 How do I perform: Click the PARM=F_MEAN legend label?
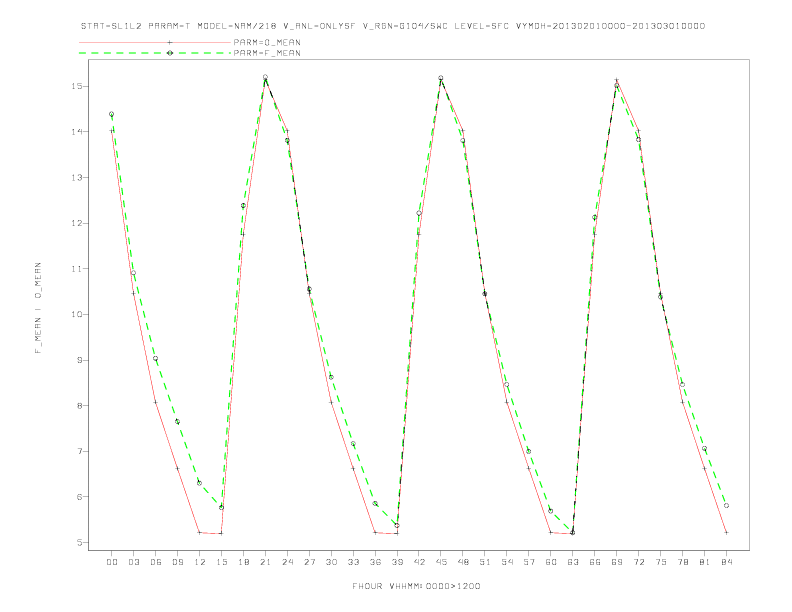click(267, 53)
